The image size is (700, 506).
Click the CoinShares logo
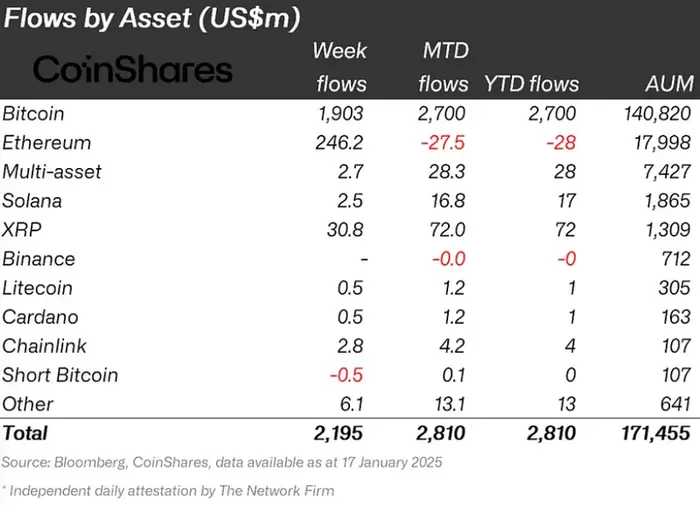(x=132, y=68)
